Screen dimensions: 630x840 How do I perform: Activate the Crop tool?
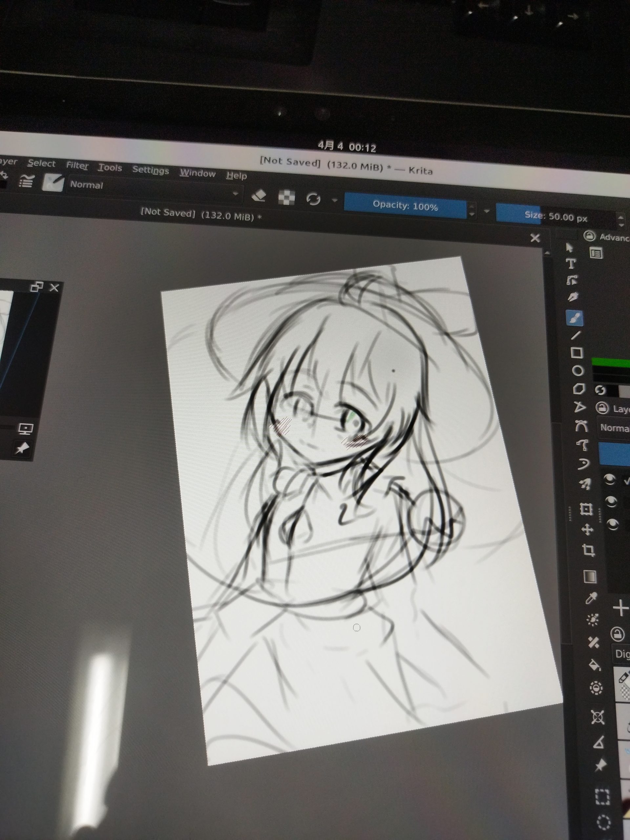pyautogui.click(x=589, y=550)
